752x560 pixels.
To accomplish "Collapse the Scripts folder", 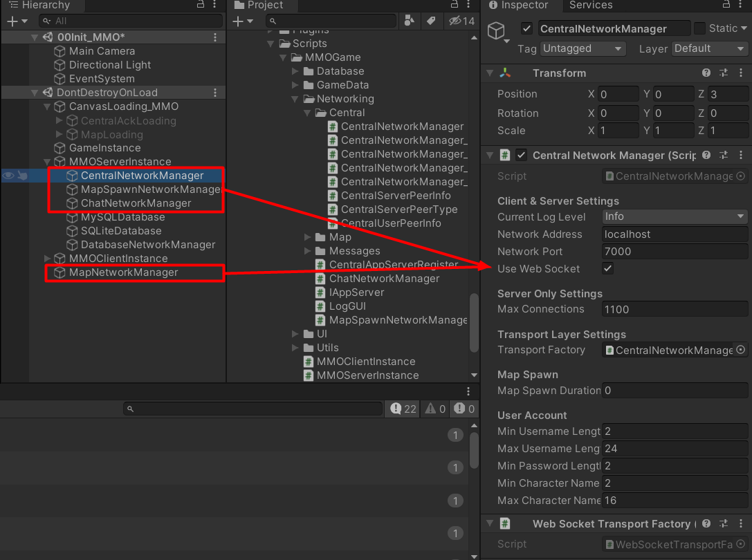I will point(270,44).
